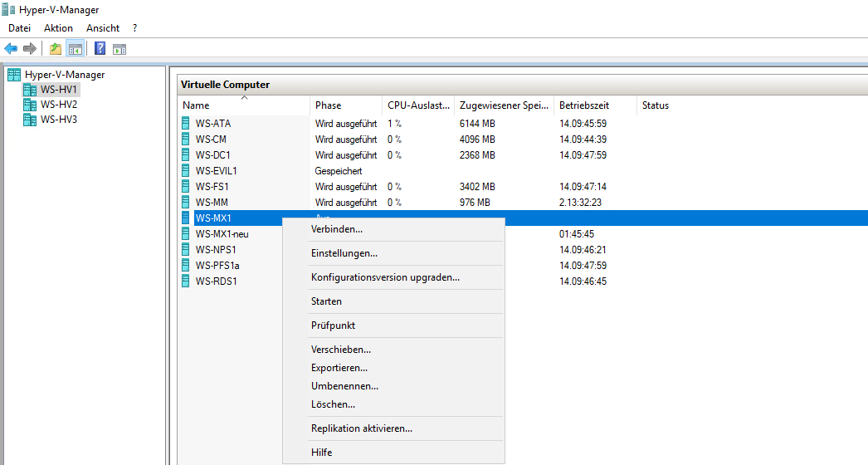Click the 6144 MB memory value
This screenshot has height=465, width=868.
point(477,124)
